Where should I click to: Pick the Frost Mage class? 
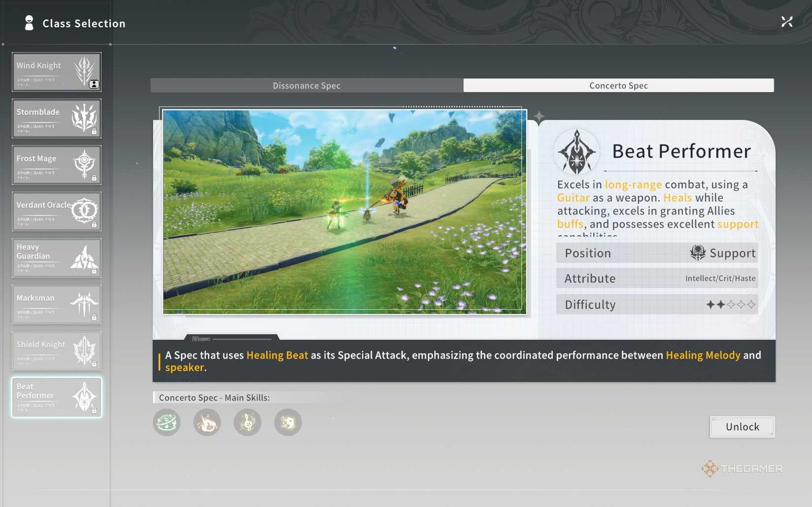pyautogui.click(x=57, y=165)
